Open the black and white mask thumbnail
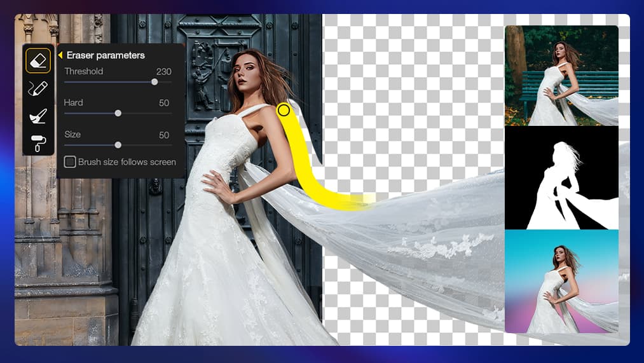Viewport: 644px width, 363px height. click(561, 178)
